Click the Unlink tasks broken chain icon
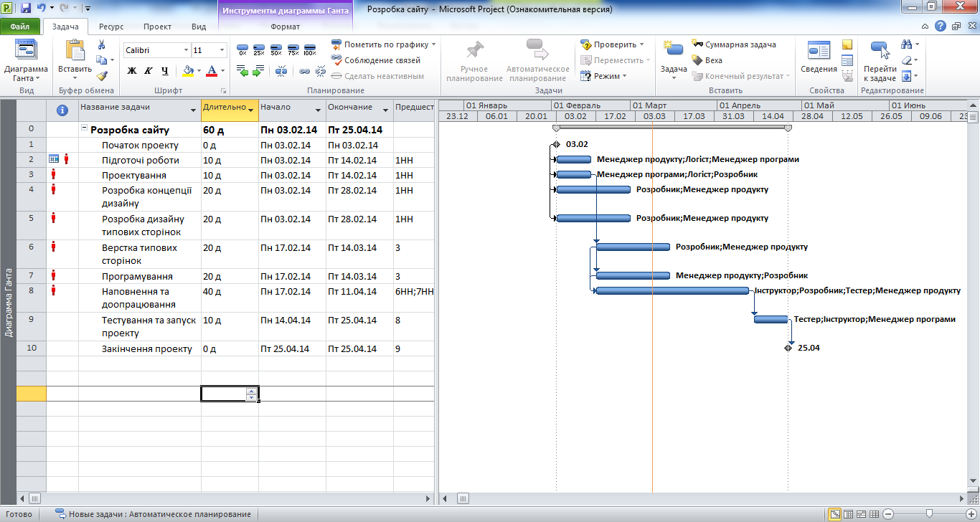The width and height of the screenshot is (980, 522). pyautogui.click(x=320, y=71)
